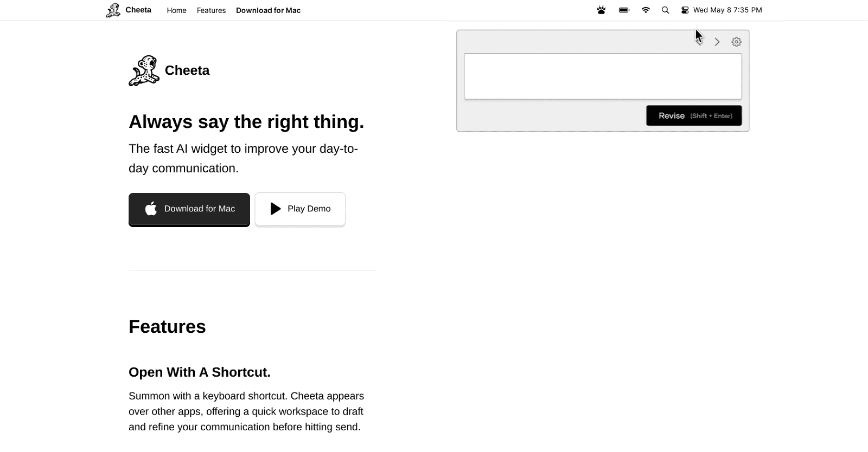Select the Open With A Shortcut heading
This screenshot has height=452, width=868.
tap(200, 372)
